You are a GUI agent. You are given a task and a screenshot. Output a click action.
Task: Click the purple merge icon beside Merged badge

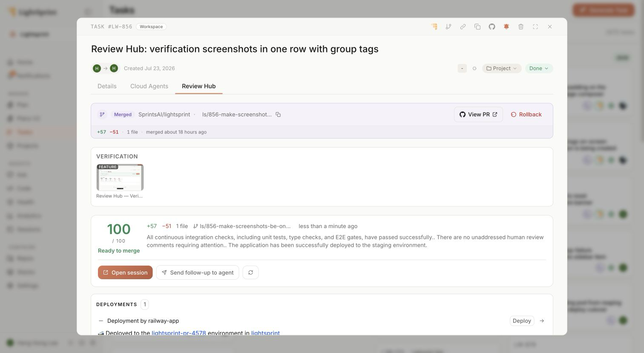click(102, 114)
